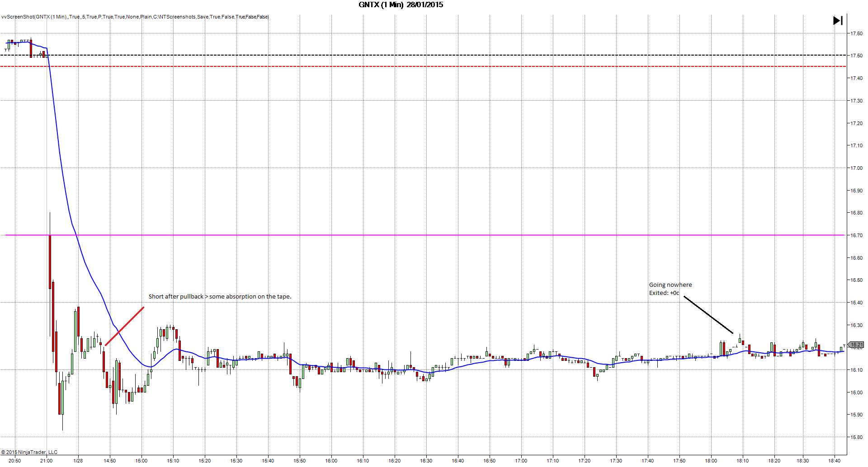This screenshot has width=868, height=467.
Task: Click the 16.21 current price marker
Action: (x=856, y=345)
